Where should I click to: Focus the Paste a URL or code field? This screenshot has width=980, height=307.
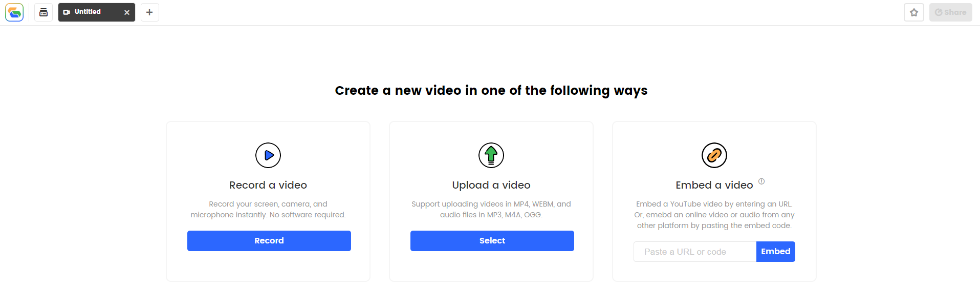coord(695,252)
